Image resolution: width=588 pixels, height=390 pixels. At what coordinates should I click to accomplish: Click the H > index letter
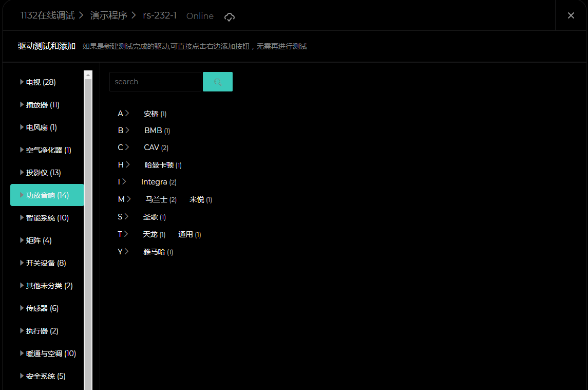124,165
